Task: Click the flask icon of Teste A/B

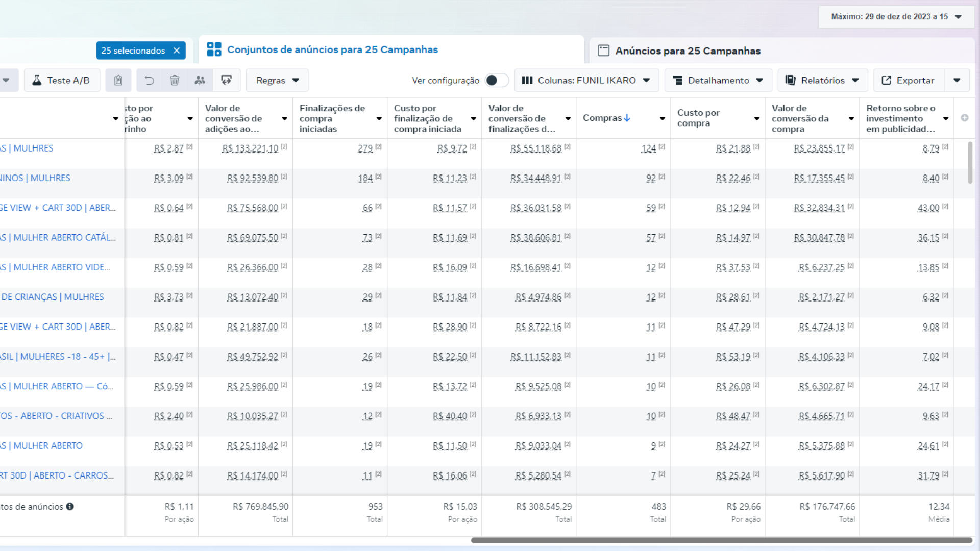Action: [x=37, y=80]
